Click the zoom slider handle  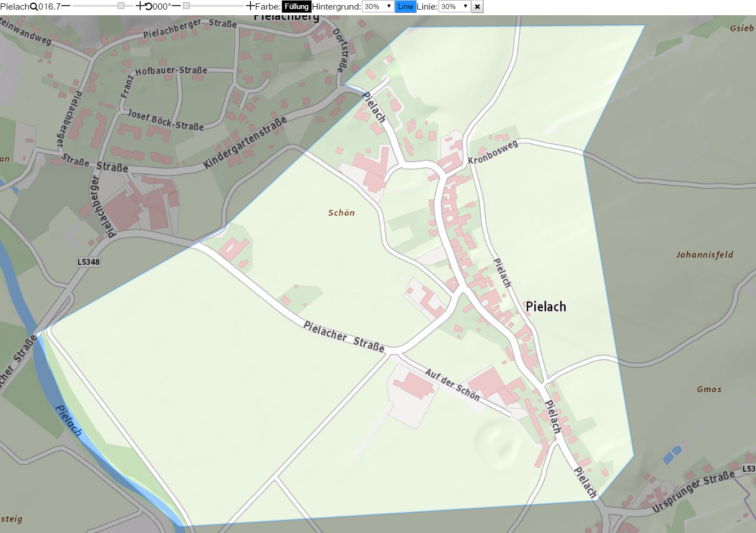[x=121, y=6]
